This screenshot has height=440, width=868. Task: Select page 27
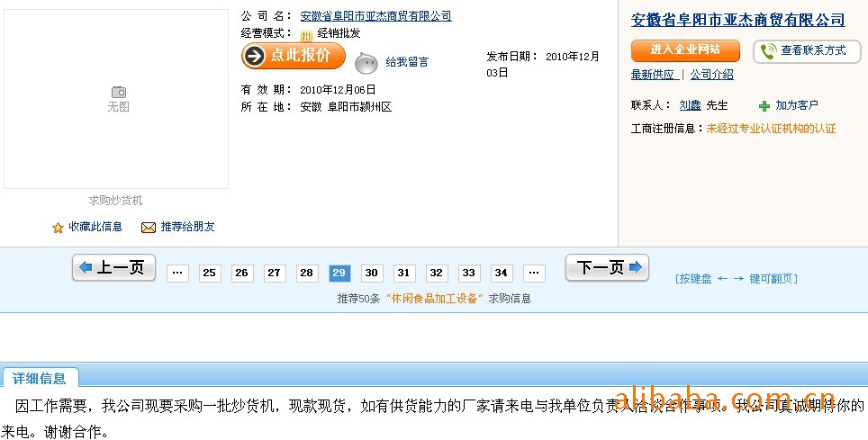(x=274, y=273)
